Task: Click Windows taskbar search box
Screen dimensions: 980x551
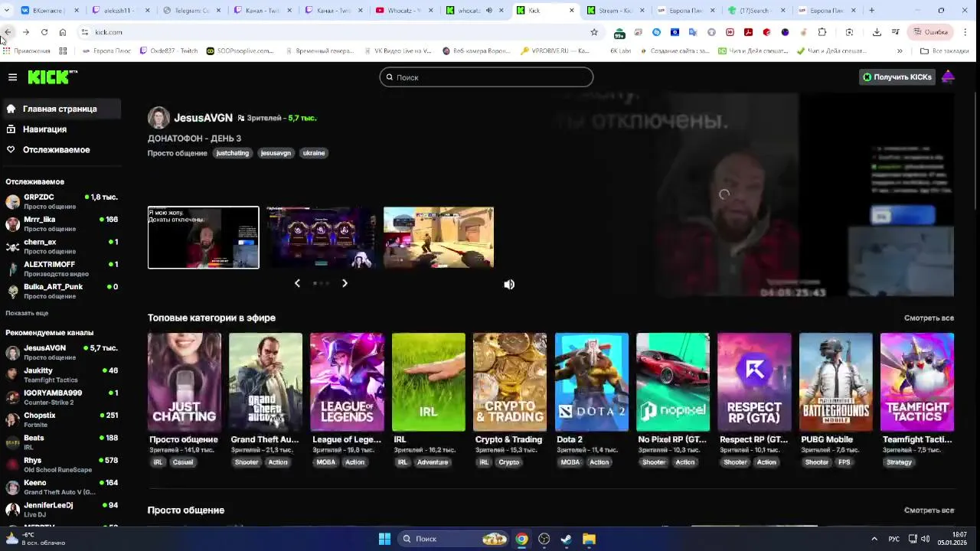Action: point(454,539)
